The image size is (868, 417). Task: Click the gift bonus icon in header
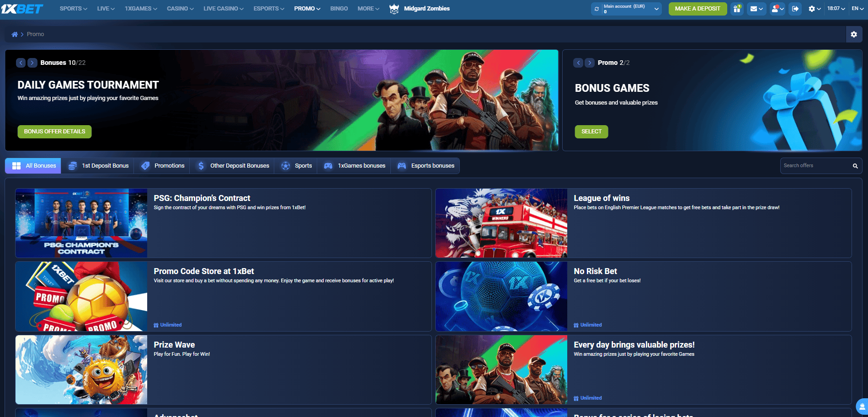click(x=736, y=9)
